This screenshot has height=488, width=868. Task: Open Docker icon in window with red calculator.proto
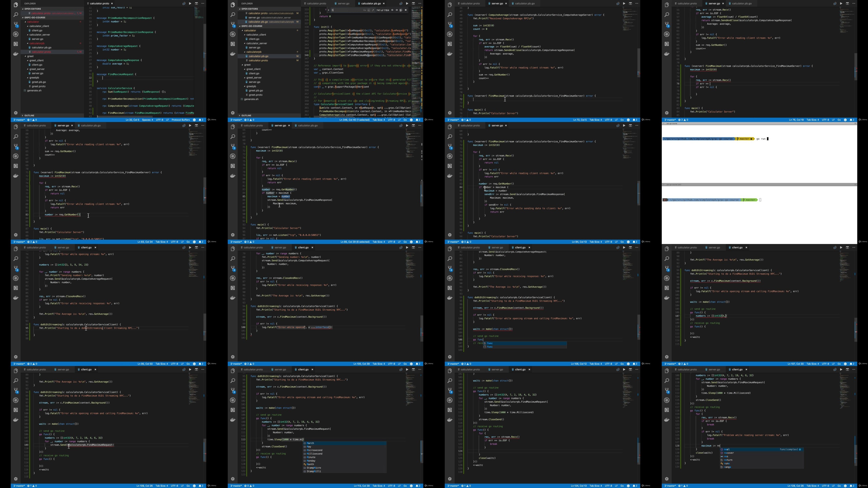[16, 54]
